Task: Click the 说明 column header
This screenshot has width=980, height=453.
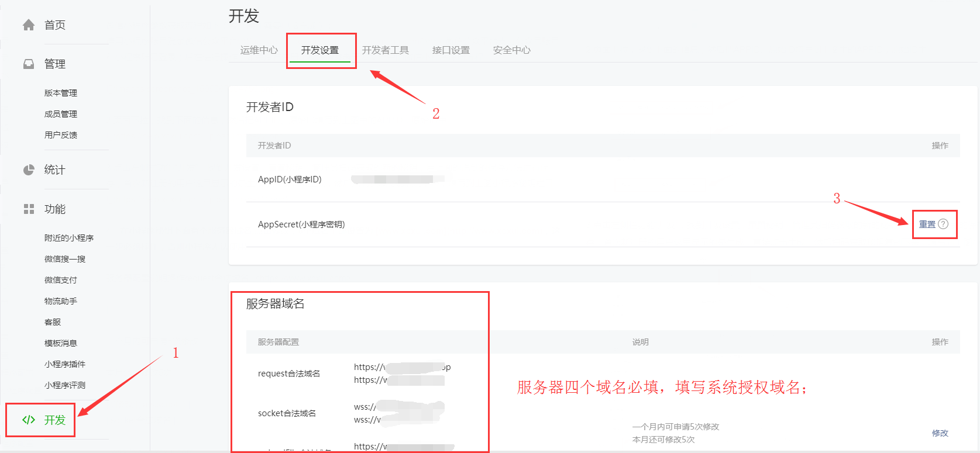Action: (x=641, y=342)
